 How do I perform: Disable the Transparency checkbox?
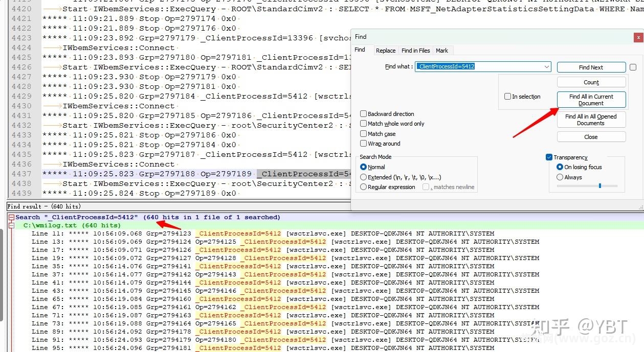[x=549, y=157]
